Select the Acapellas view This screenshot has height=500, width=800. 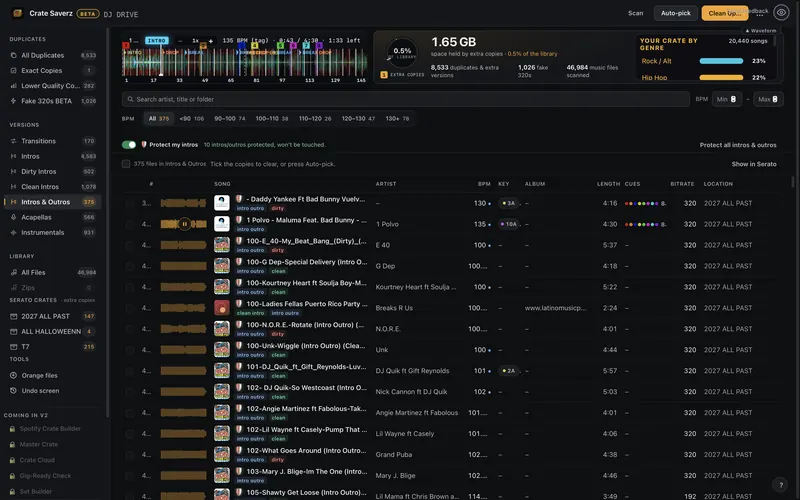[53, 217]
